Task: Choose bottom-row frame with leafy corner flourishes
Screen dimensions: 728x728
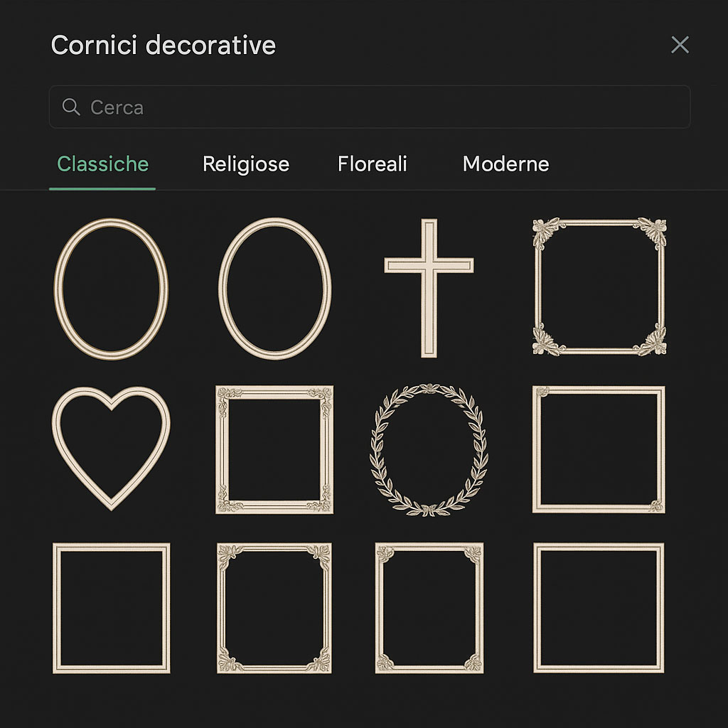Action: click(274, 608)
